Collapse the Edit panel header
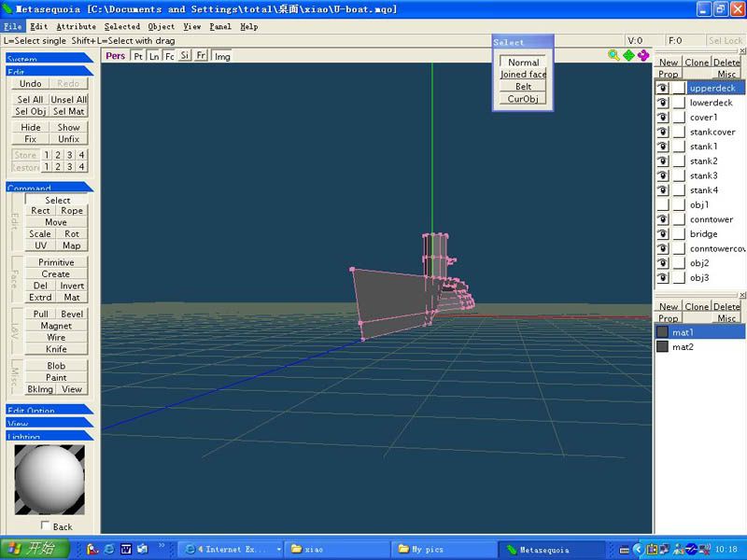The width and height of the screenshot is (747, 560). click(x=49, y=71)
